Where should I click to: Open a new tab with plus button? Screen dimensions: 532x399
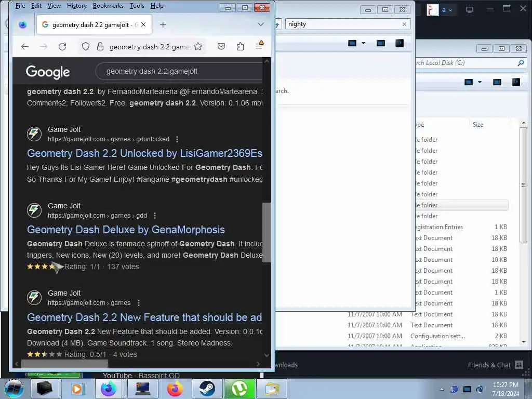pos(163,25)
